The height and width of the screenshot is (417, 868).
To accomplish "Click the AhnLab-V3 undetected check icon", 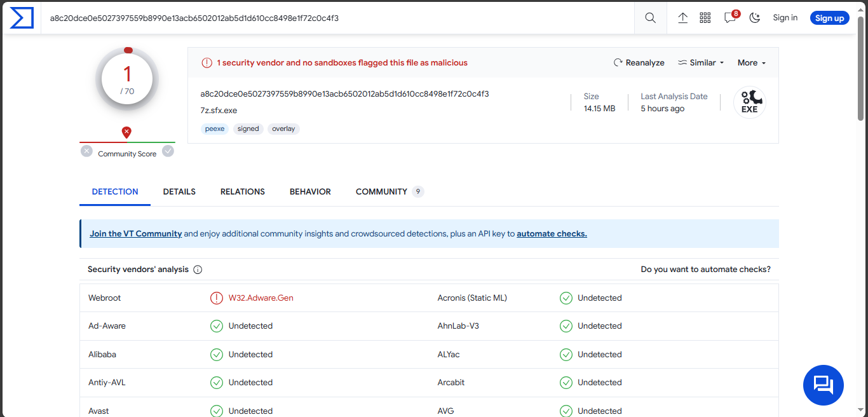I will pyautogui.click(x=566, y=326).
